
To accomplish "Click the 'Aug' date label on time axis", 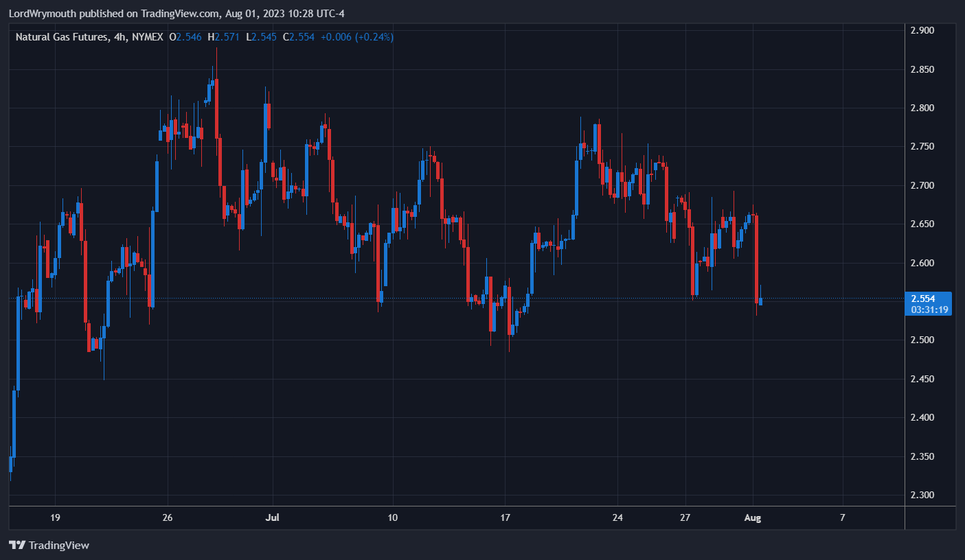I will click(753, 517).
